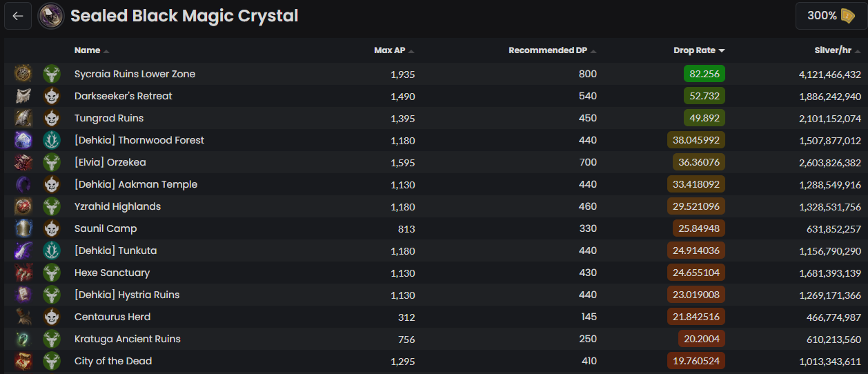Select the [Dehkia] Hystria Ruins row
Screen dimensions: 868x374
point(127,295)
